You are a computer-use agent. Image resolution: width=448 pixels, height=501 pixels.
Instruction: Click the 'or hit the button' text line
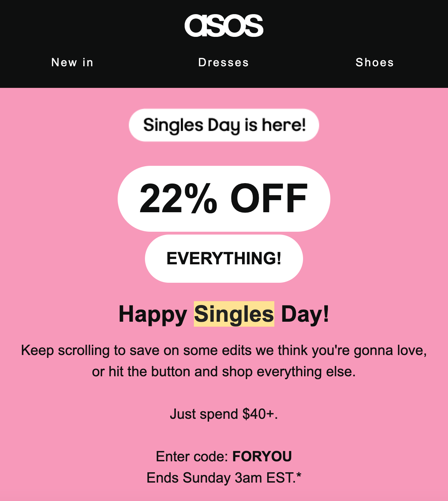click(224, 372)
